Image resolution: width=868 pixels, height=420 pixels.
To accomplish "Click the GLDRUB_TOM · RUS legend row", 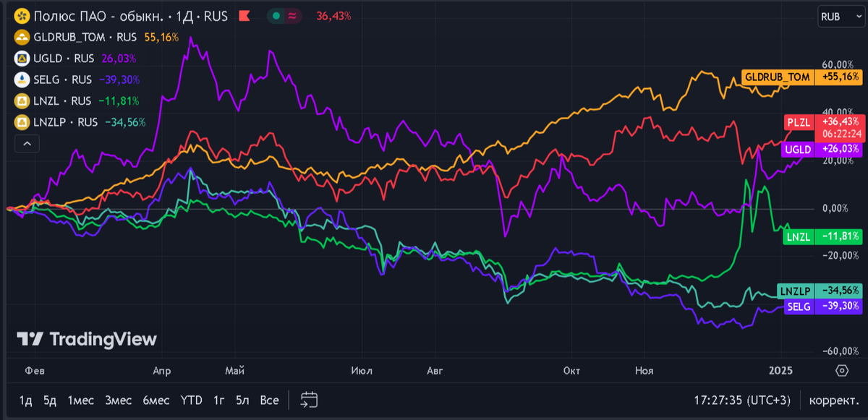I will (x=86, y=36).
